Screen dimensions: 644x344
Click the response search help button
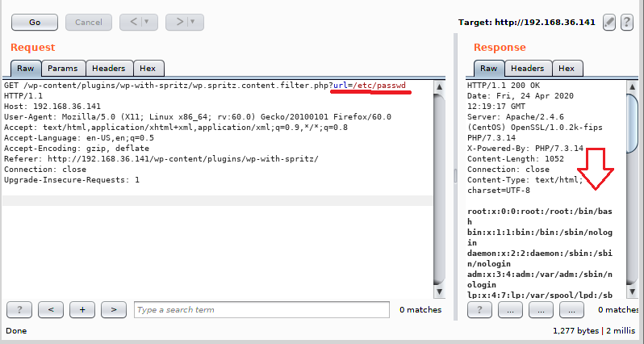[479, 310]
